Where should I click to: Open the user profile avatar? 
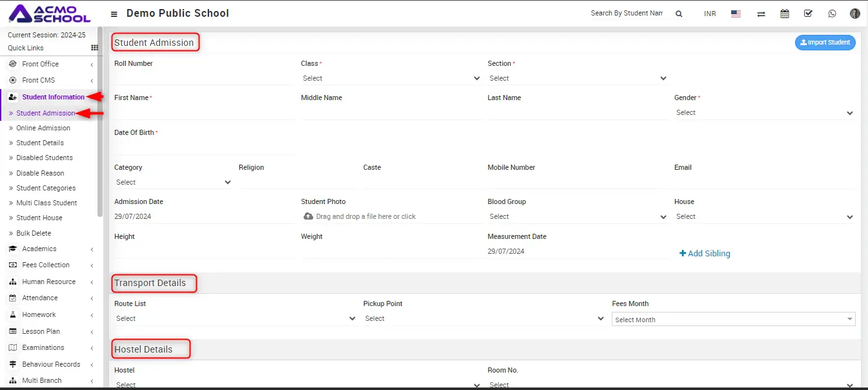tap(855, 14)
